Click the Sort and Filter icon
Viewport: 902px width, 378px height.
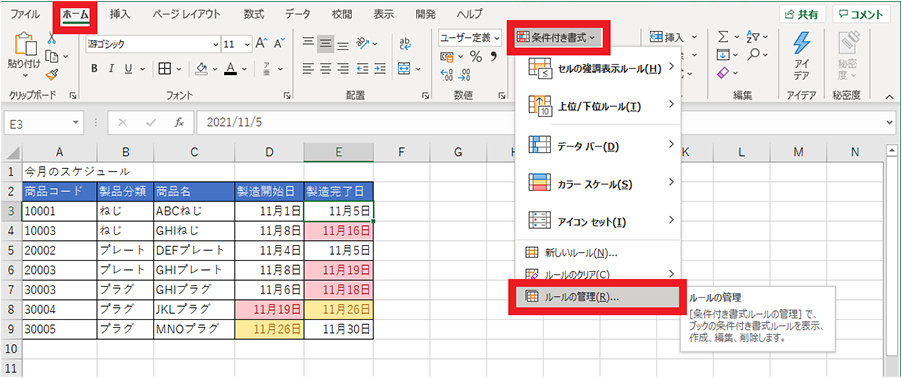coord(752,38)
